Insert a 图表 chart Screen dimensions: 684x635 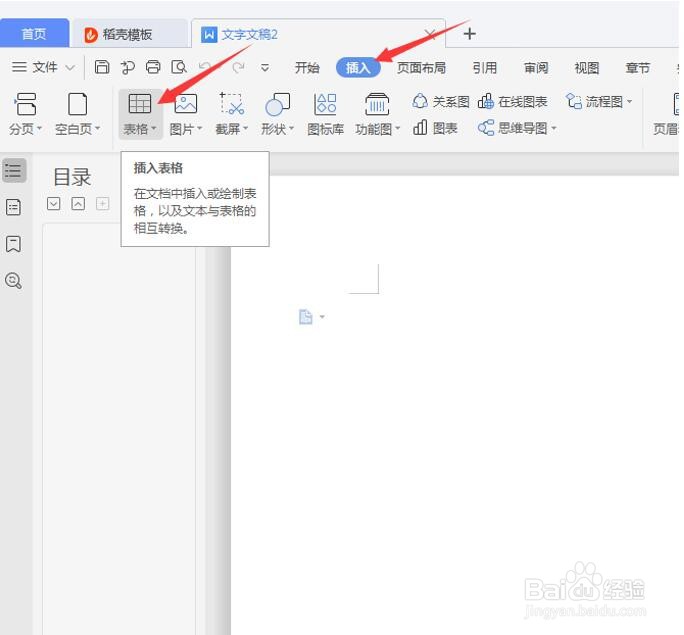coord(435,128)
